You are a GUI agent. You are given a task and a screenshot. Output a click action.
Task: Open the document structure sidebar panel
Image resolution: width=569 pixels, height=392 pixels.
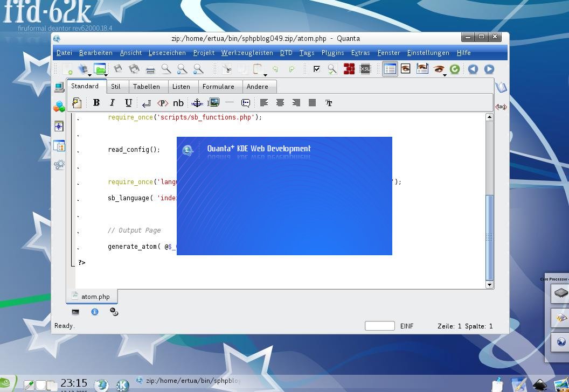[x=59, y=146]
